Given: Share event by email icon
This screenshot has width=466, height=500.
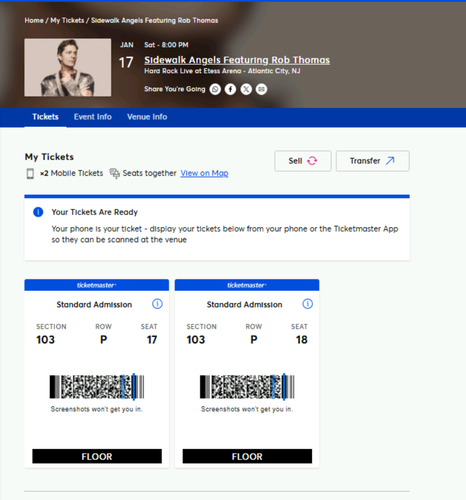Looking at the screenshot, I should tap(261, 89).
